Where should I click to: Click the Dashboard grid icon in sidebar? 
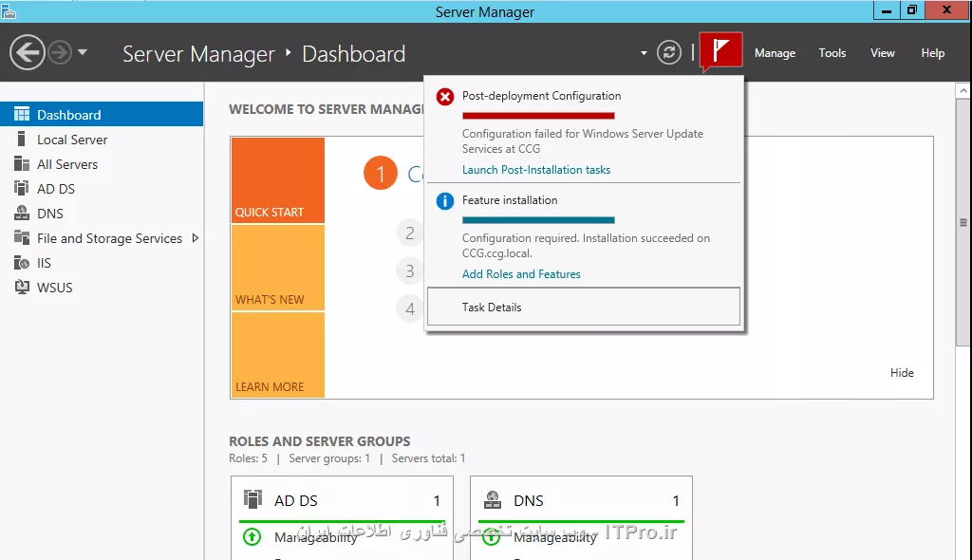(x=22, y=114)
